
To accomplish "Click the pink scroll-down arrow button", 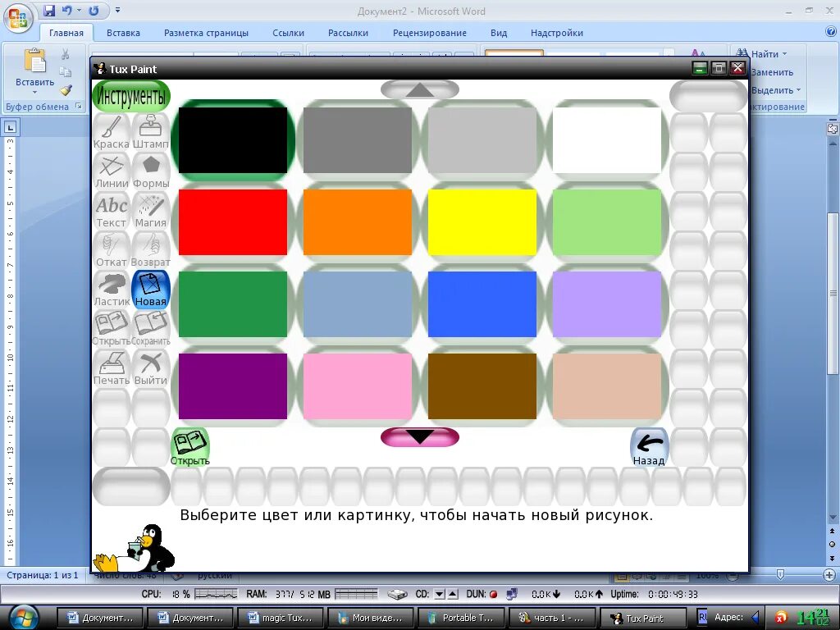I will (x=420, y=437).
